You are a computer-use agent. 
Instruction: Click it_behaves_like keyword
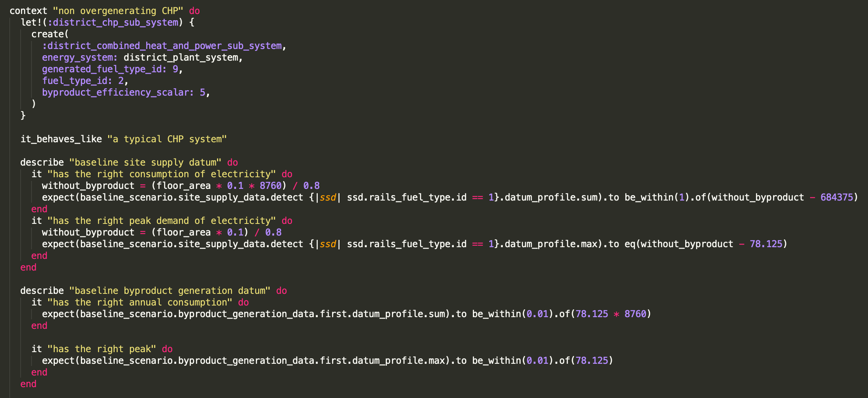(61, 139)
